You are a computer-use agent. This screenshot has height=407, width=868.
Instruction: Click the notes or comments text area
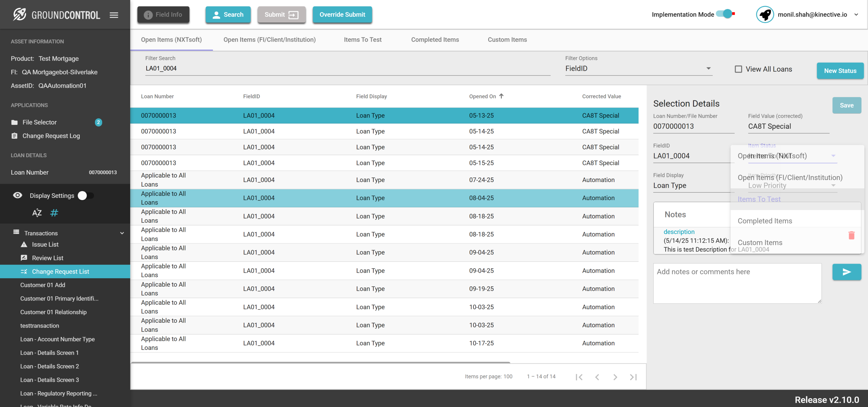737,283
